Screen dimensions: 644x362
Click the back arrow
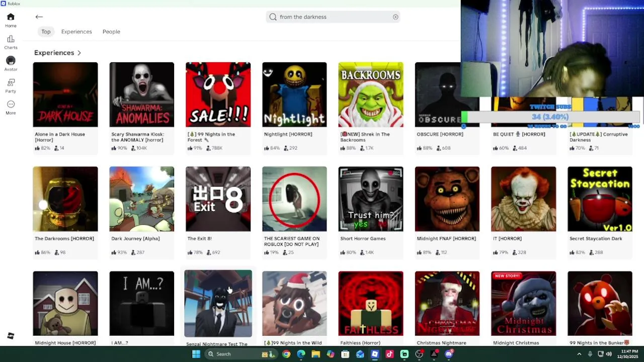tap(39, 17)
